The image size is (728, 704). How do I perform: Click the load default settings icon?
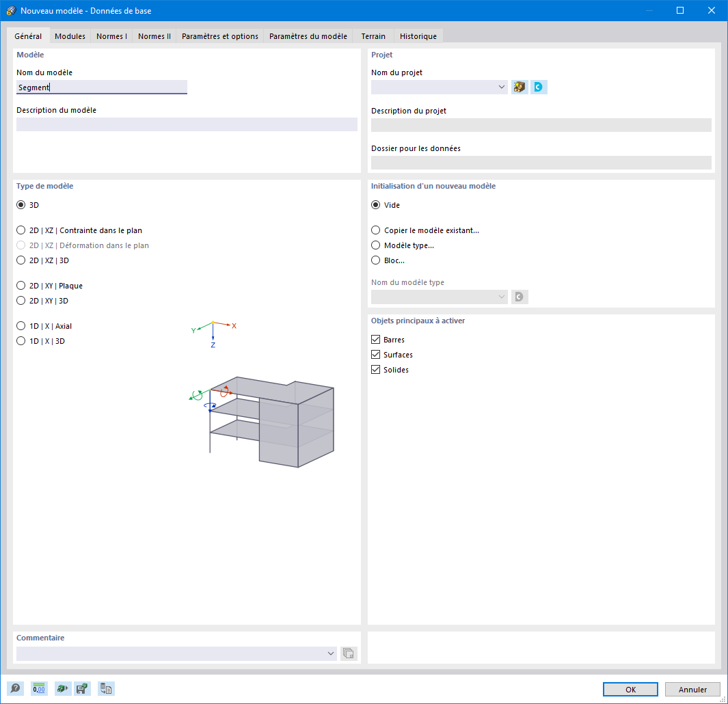62,688
